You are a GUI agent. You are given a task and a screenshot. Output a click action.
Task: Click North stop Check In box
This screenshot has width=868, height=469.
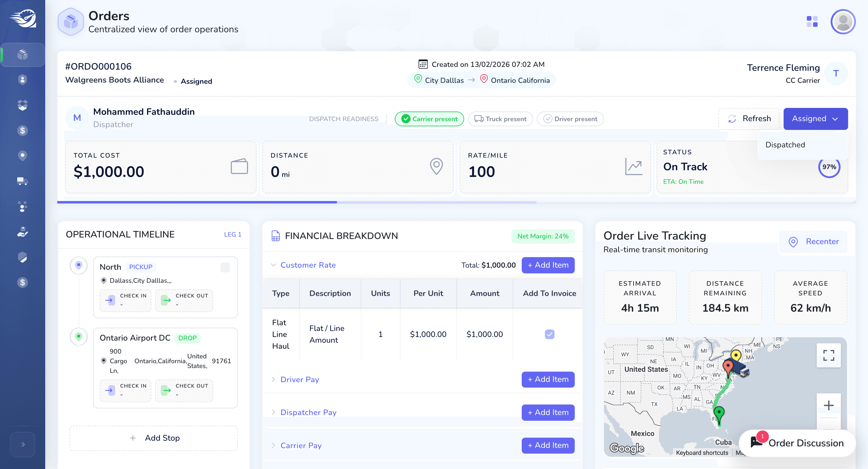click(x=125, y=301)
